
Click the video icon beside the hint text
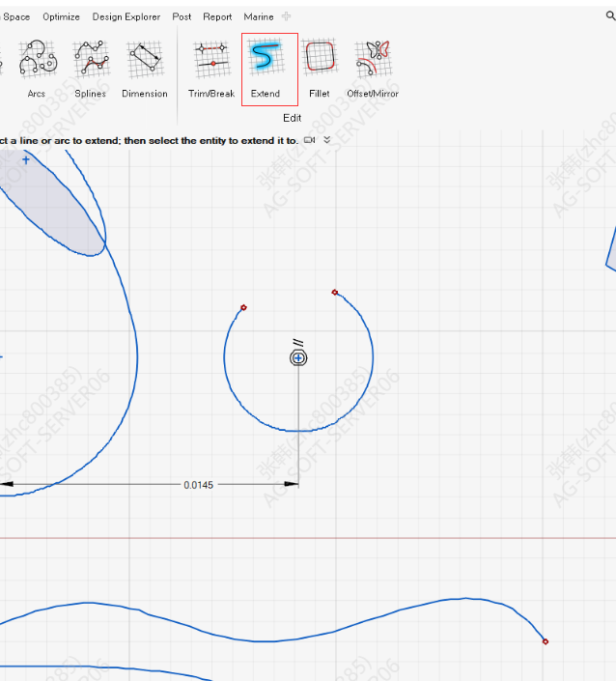(310, 140)
